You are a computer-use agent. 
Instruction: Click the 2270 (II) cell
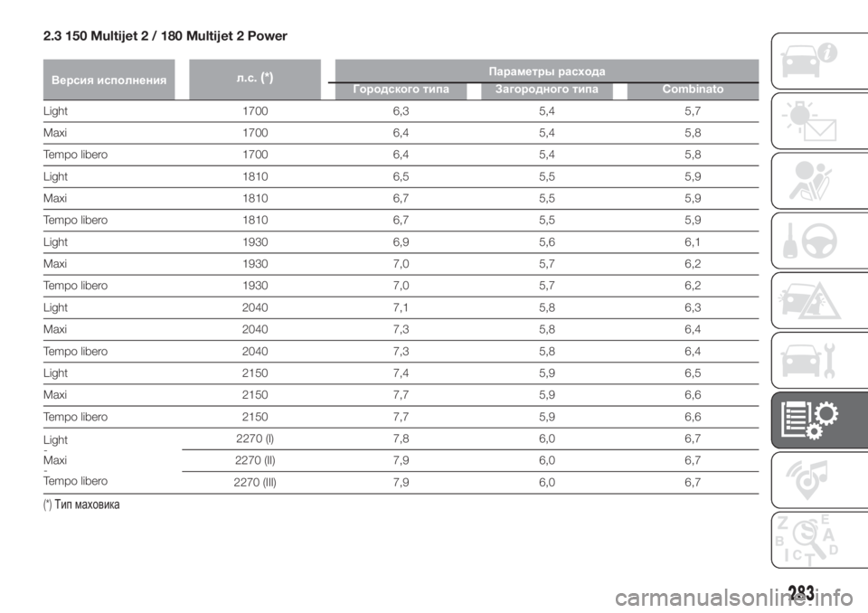pyautogui.click(x=255, y=460)
